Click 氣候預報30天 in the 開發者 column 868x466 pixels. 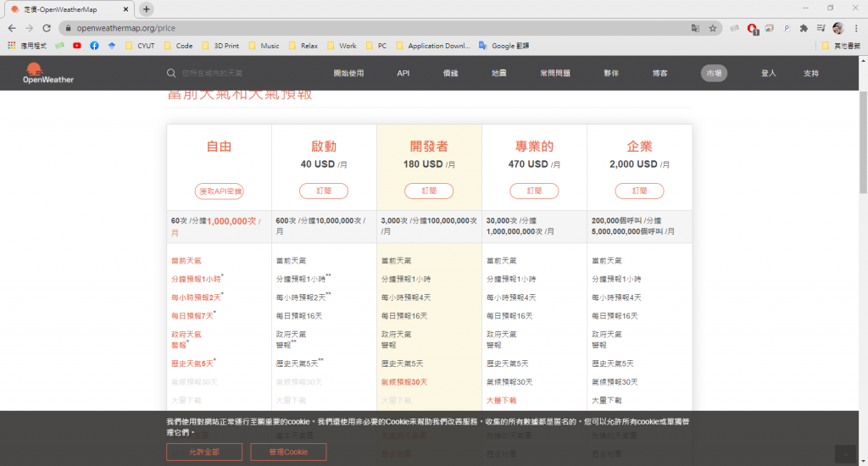404,382
